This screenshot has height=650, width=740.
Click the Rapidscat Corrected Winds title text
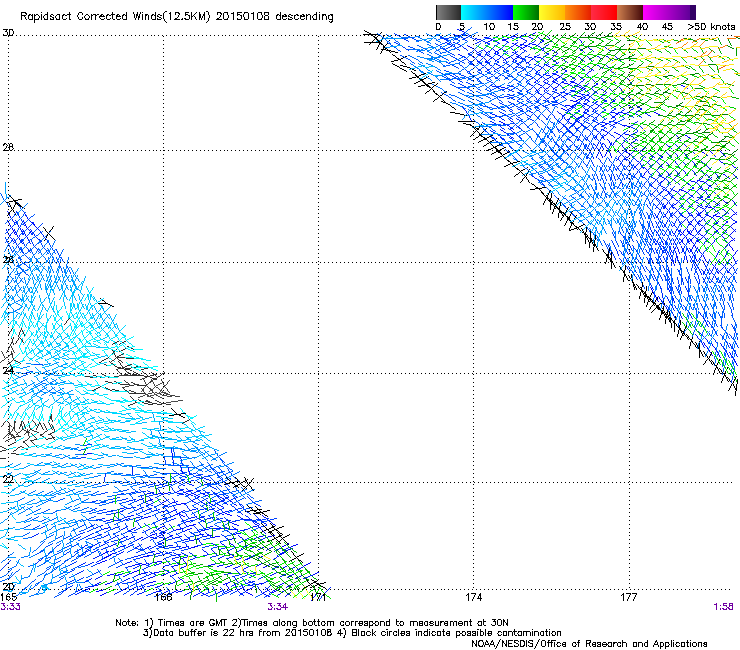177,17
